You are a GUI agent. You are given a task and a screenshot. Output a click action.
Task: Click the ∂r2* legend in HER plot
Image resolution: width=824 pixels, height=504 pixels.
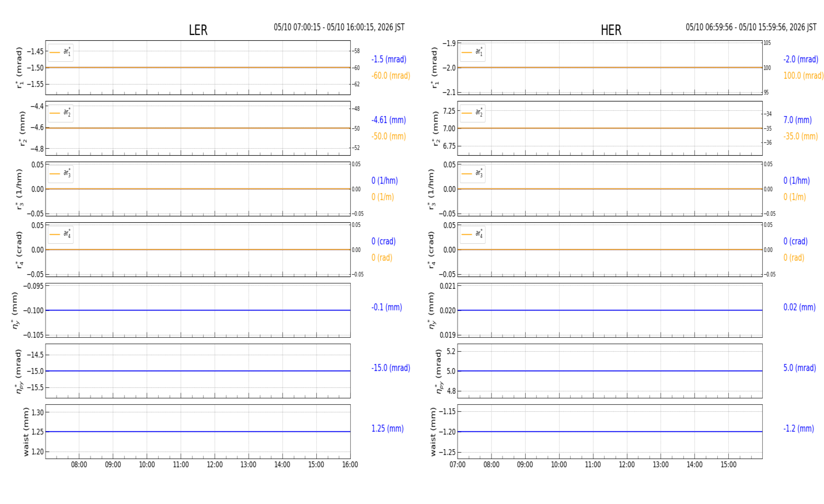472,113
